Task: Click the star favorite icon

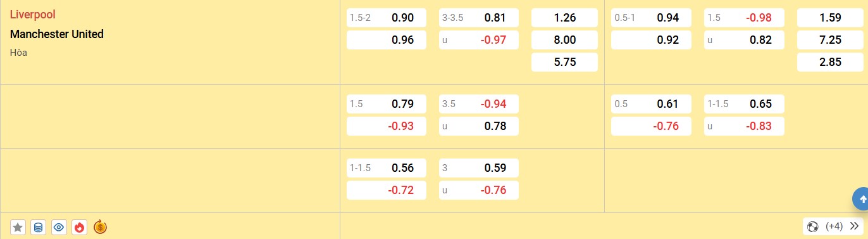Action: 18,227
